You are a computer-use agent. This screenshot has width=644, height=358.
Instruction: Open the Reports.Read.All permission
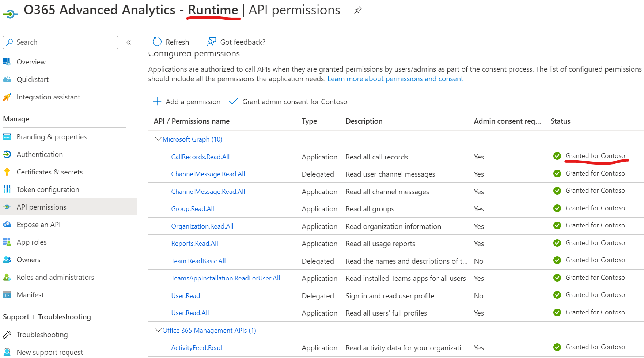(x=194, y=244)
